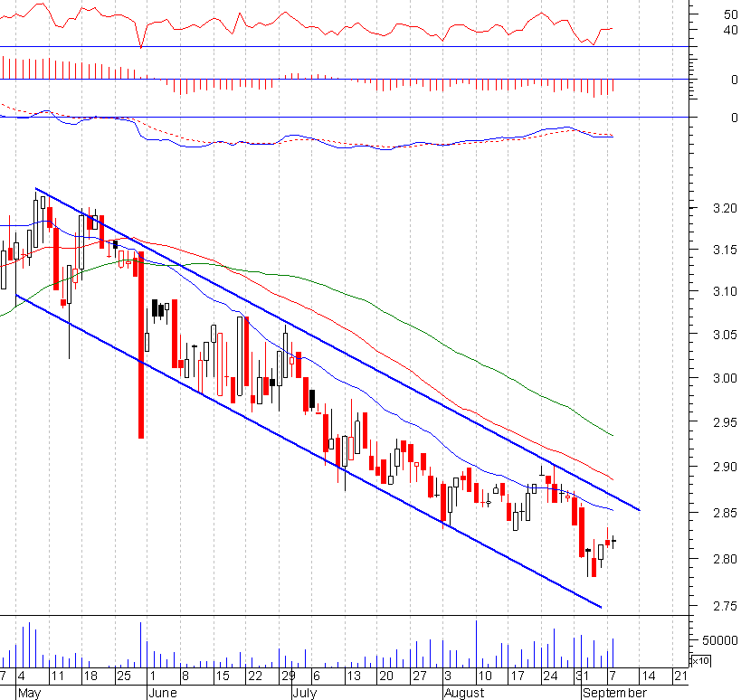Screen dimensions: 741x700
Task: Click the date label 8 in June
Action: (185, 676)
